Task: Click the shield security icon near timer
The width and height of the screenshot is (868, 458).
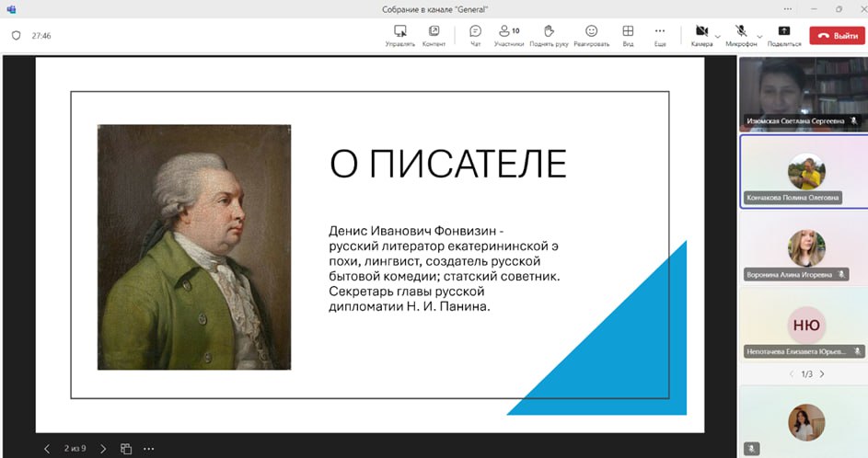Action: (16, 35)
